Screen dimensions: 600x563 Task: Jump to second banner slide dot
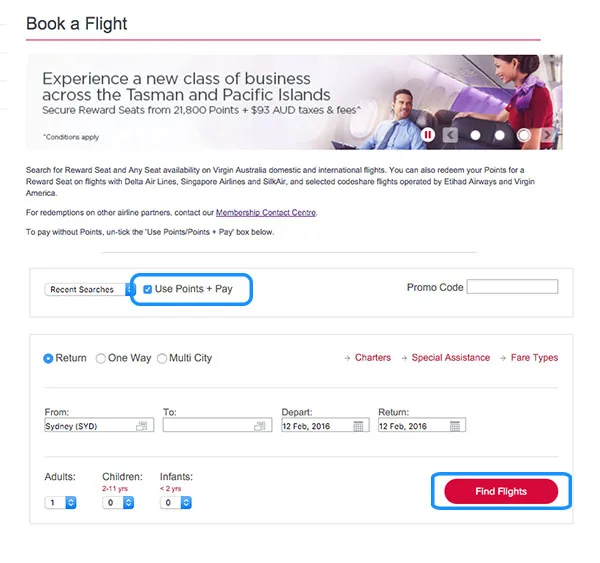[x=499, y=134]
